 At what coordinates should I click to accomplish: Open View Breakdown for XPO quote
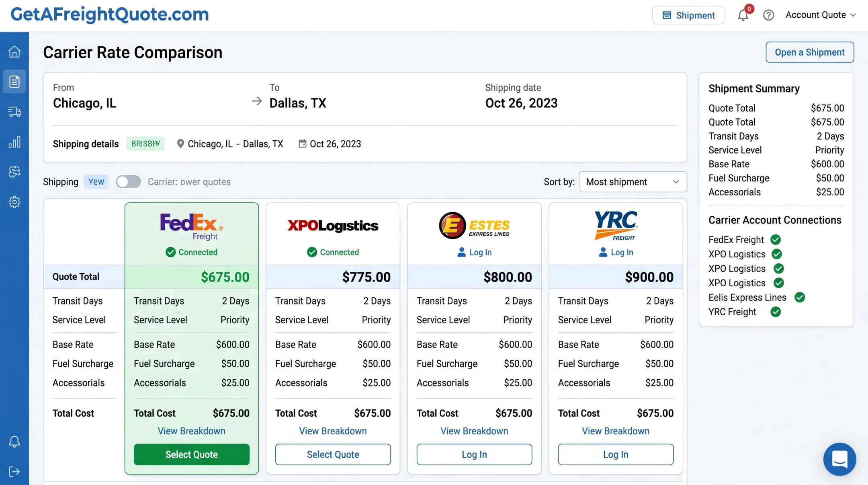point(333,431)
